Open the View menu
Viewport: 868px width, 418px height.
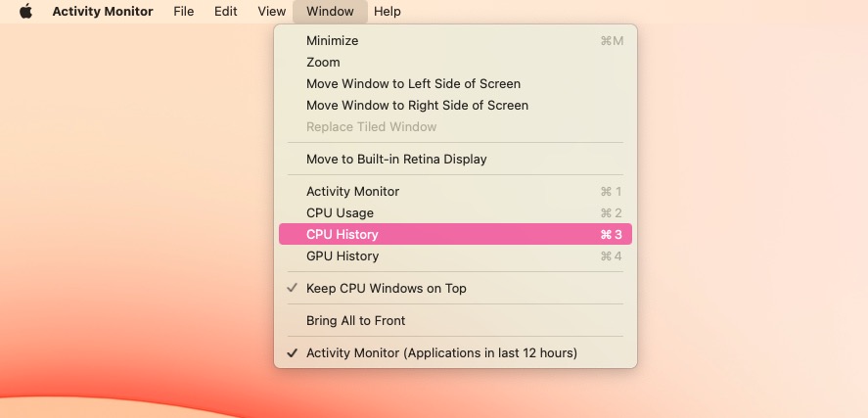point(271,12)
